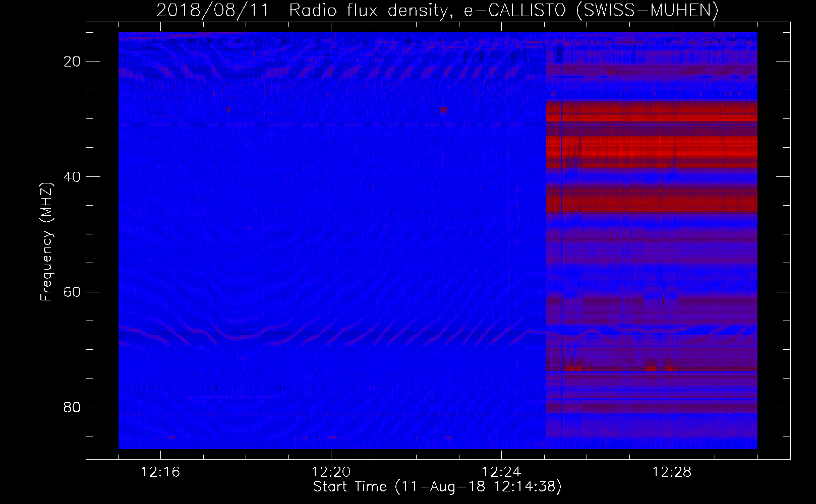816x504 pixels.
Task: Click the 60 MHz frequency tick label
Action: click(72, 292)
